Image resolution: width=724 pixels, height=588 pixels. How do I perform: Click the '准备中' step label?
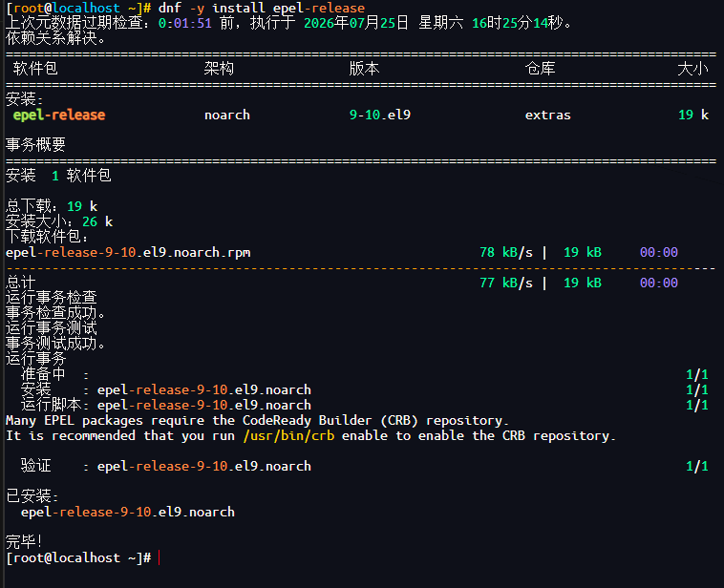[x=43, y=374]
